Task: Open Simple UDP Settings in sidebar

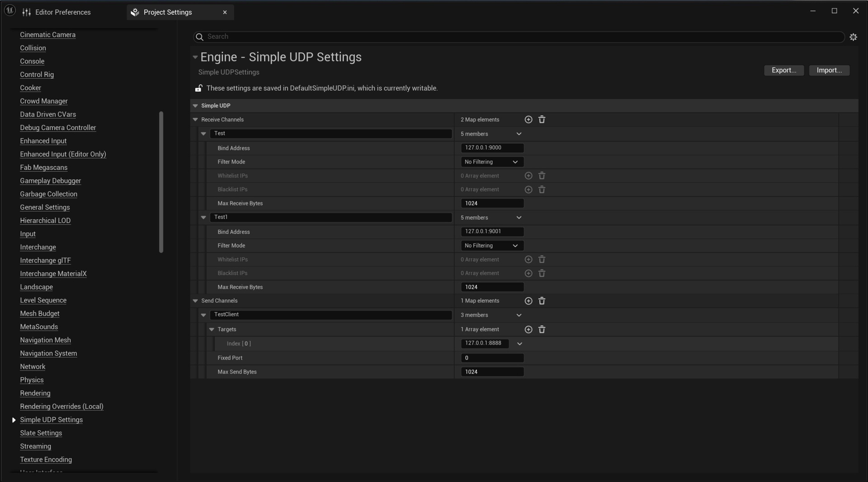Action: (x=51, y=420)
